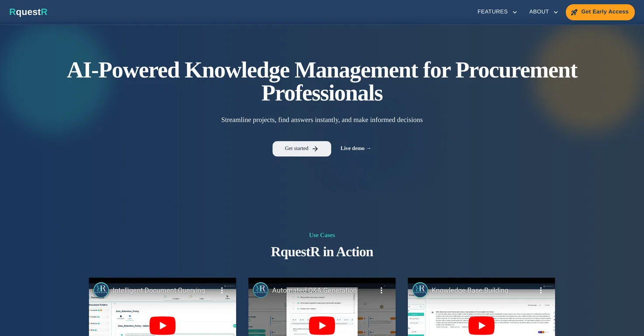Open options menu on Automated Q&A Generation video

tap(382, 290)
